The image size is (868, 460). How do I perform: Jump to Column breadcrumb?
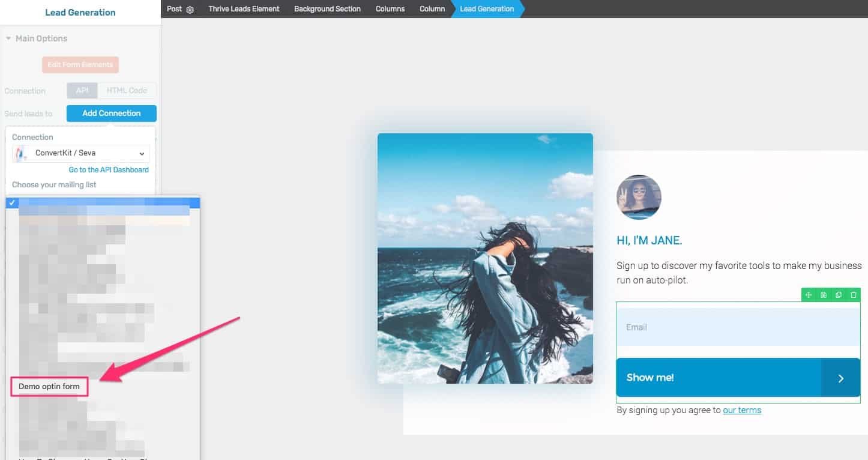(432, 9)
